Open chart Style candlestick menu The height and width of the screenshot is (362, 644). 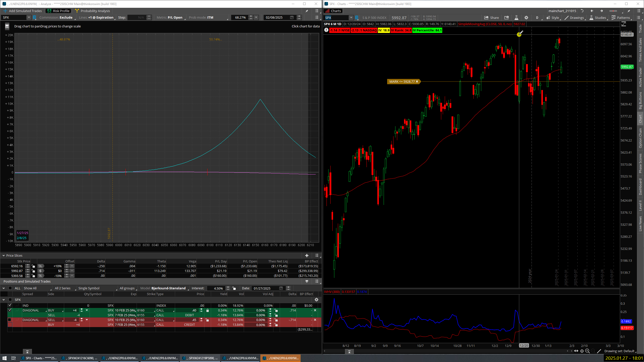(x=552, y=18)
